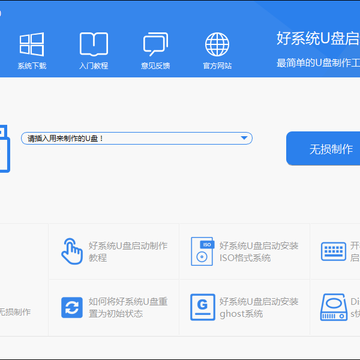Open 好系统U盘启动制作教程 link
Image resolution: width=360 pixels, height=360 pixels.
(x=128, y=252)
